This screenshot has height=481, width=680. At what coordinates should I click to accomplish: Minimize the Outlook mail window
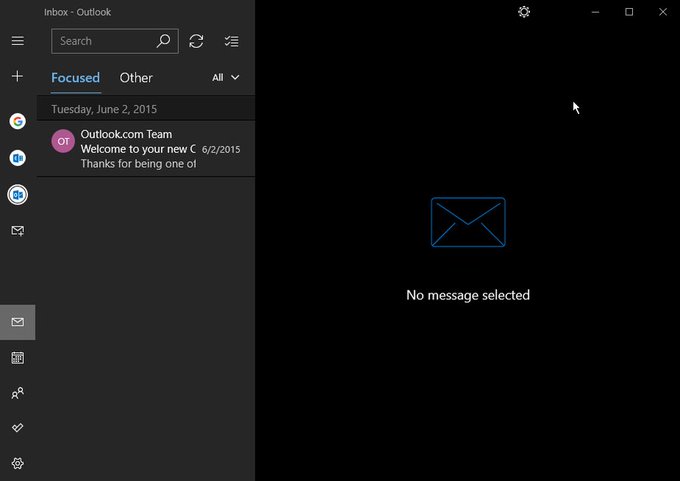595,12
